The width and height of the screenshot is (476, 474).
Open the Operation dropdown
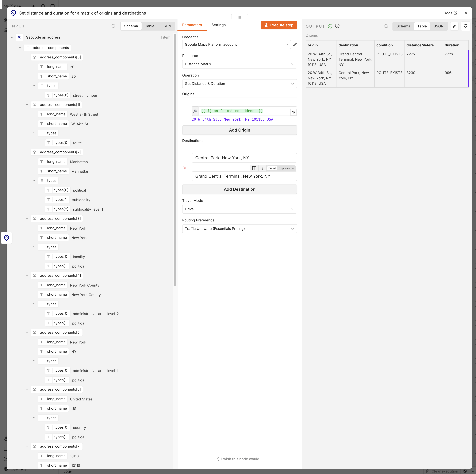click(x=239, y=84)
